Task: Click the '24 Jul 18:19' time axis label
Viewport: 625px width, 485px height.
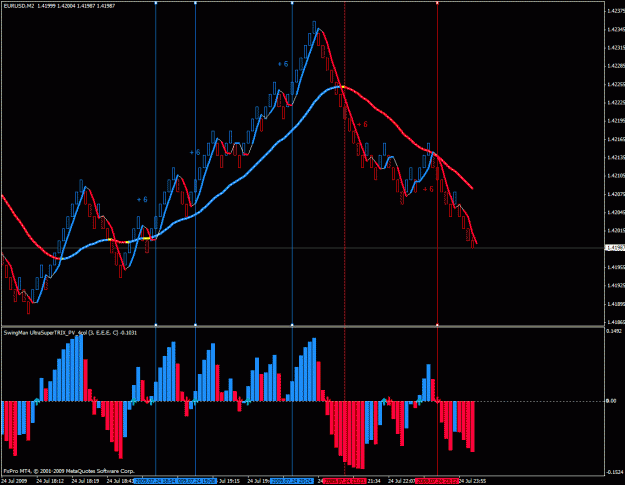Action: pos(85,481)
